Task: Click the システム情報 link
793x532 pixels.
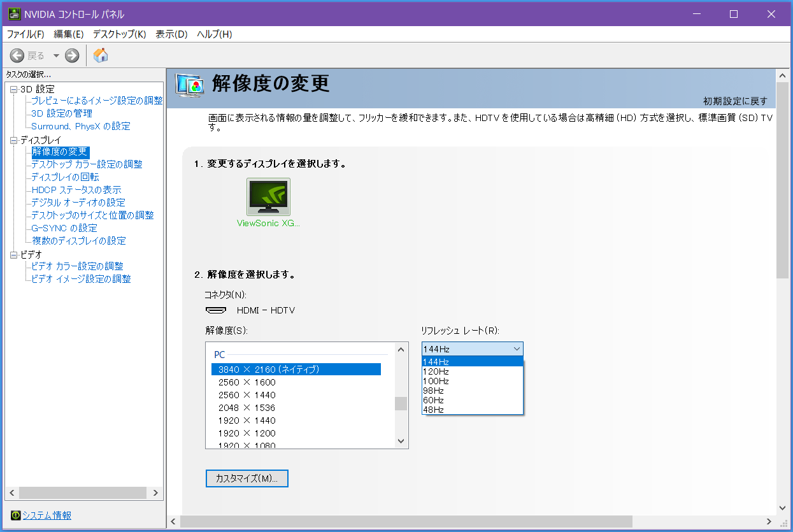Action: (x=47, y=515)
